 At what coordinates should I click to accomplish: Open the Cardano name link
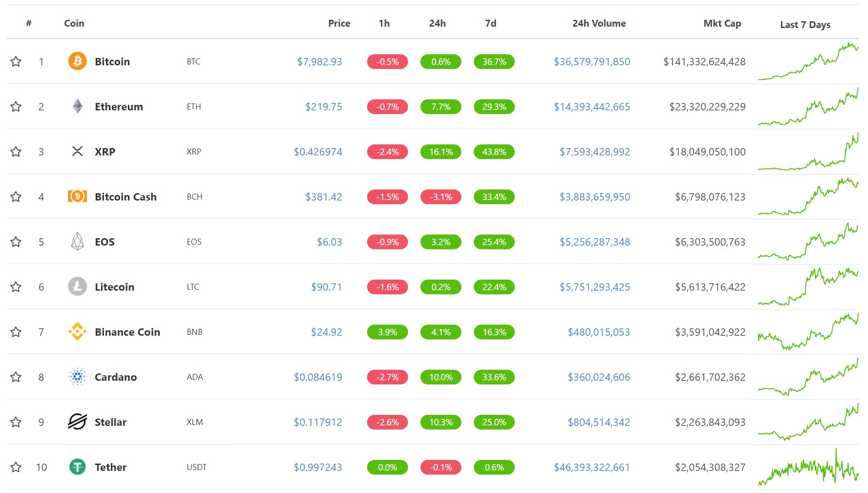[x=115, y=377]
